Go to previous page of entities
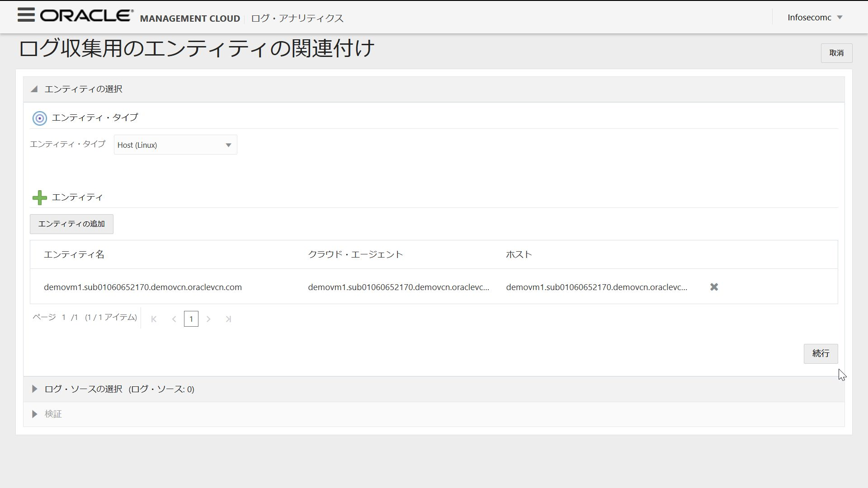The height and width of the screenshot is (488, 868). (174, 319)
